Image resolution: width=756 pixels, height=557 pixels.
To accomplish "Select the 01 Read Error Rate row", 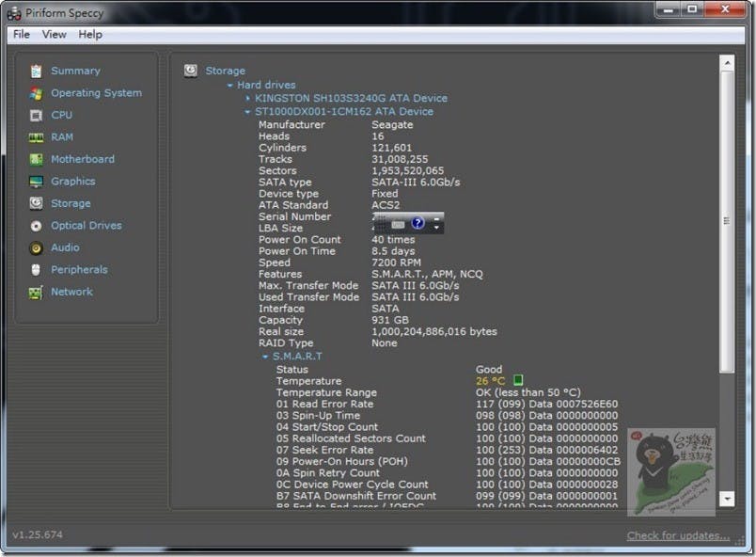I will click(447, 405).
